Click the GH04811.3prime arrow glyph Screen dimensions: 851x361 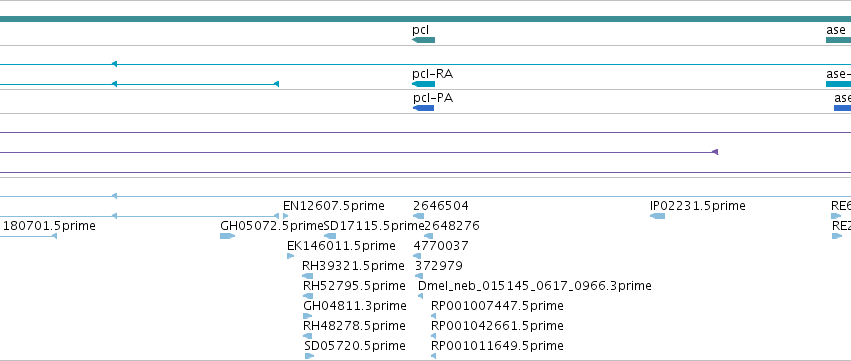[x=308, y=316]
